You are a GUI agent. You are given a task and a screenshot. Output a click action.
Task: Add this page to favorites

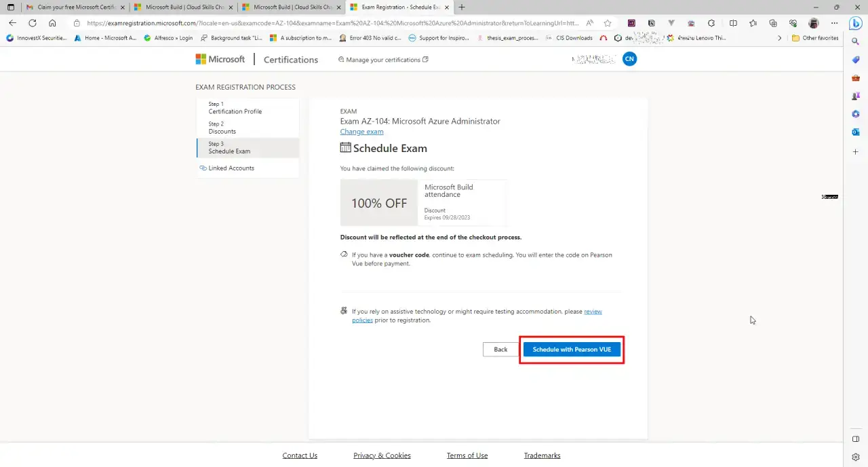(x=608, y=23)
